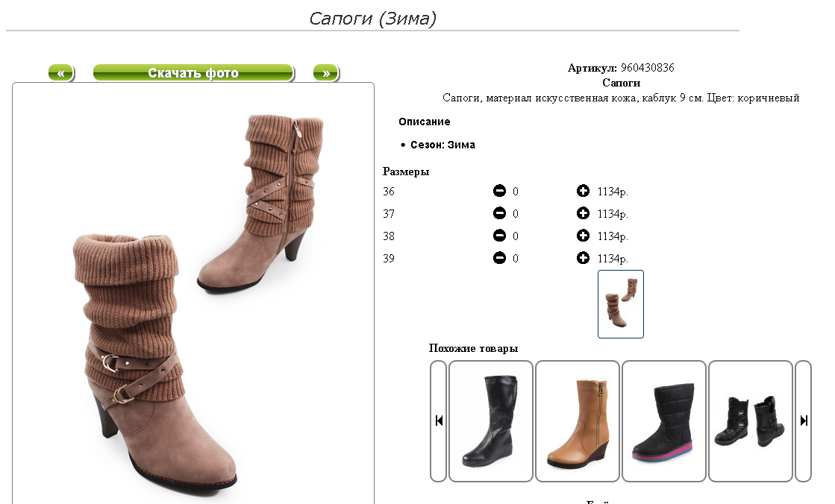Go to next photo with » button
Image resolution: width=835 pixels, height=504 pixels.
point(326,73)
